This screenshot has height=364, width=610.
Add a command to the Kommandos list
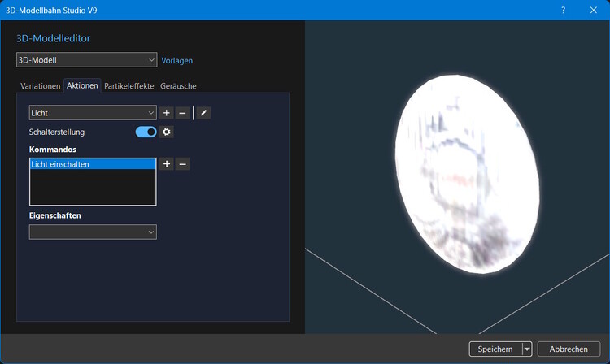point(167,164)
